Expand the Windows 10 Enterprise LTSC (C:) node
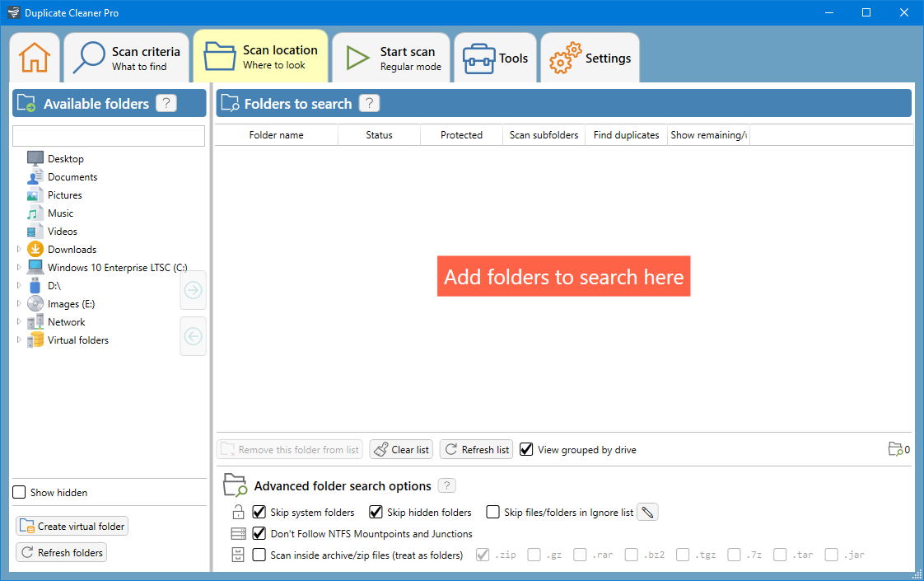 tap(19, 267)
